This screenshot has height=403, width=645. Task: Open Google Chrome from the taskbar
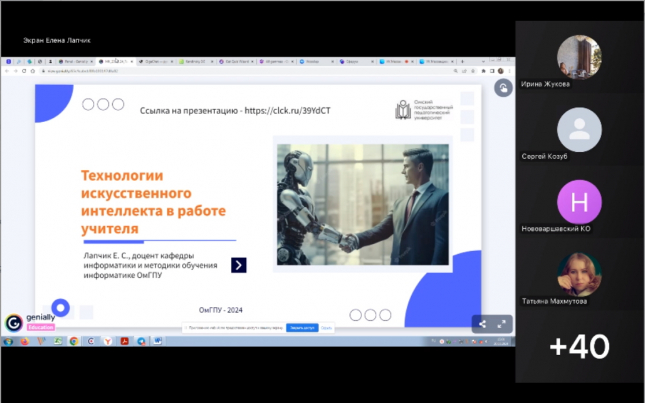coord(74,341)
